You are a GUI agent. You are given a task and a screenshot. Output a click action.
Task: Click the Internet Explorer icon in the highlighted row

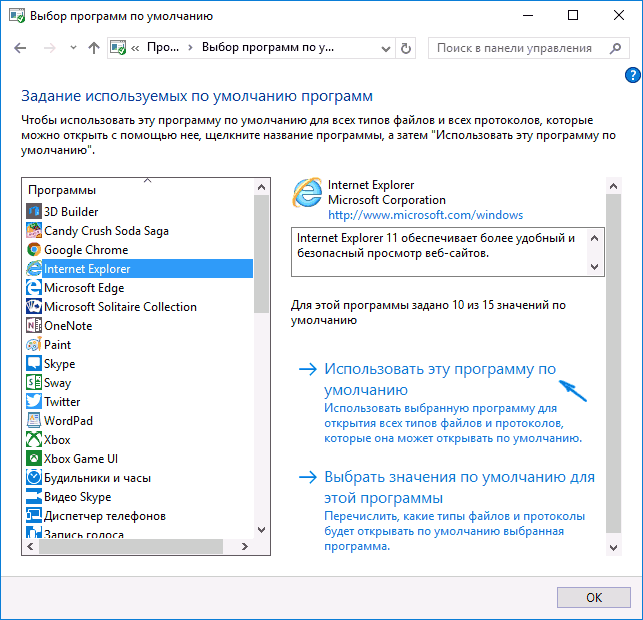point(34,269)
